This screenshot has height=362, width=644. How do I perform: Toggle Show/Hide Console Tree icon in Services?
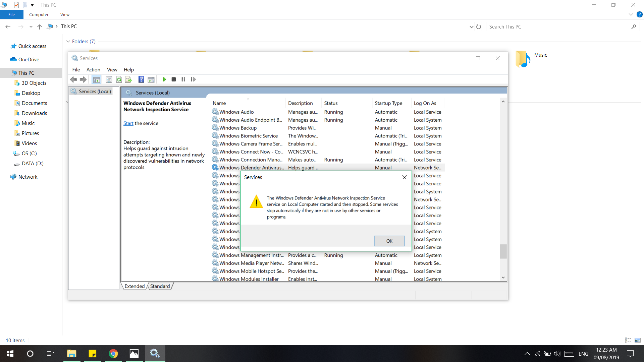[x=96, y=79]
